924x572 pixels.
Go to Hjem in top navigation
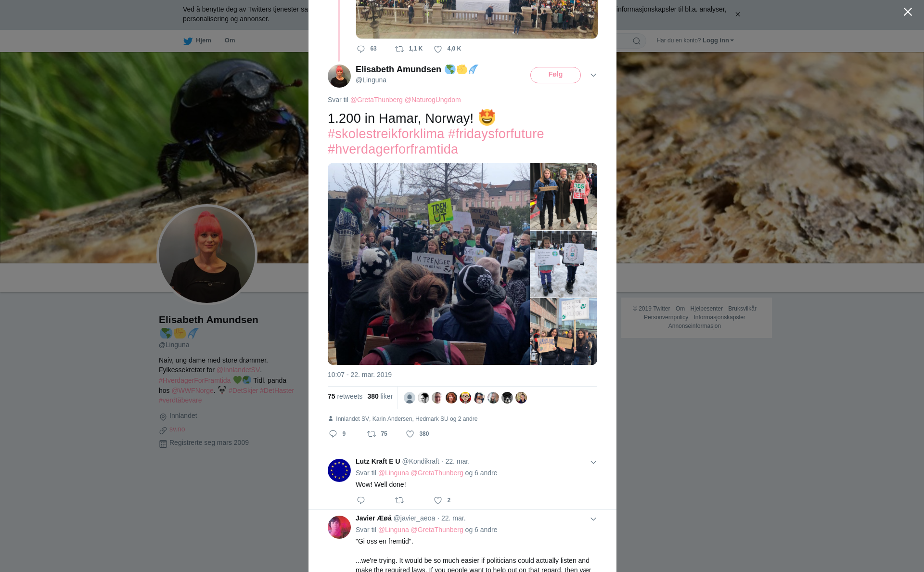pos(197,40)
